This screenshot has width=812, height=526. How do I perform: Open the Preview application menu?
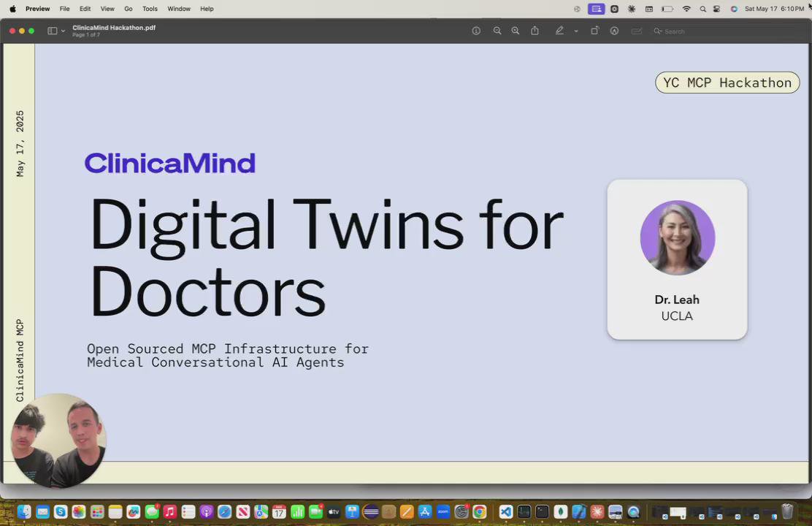click(38, 9)
